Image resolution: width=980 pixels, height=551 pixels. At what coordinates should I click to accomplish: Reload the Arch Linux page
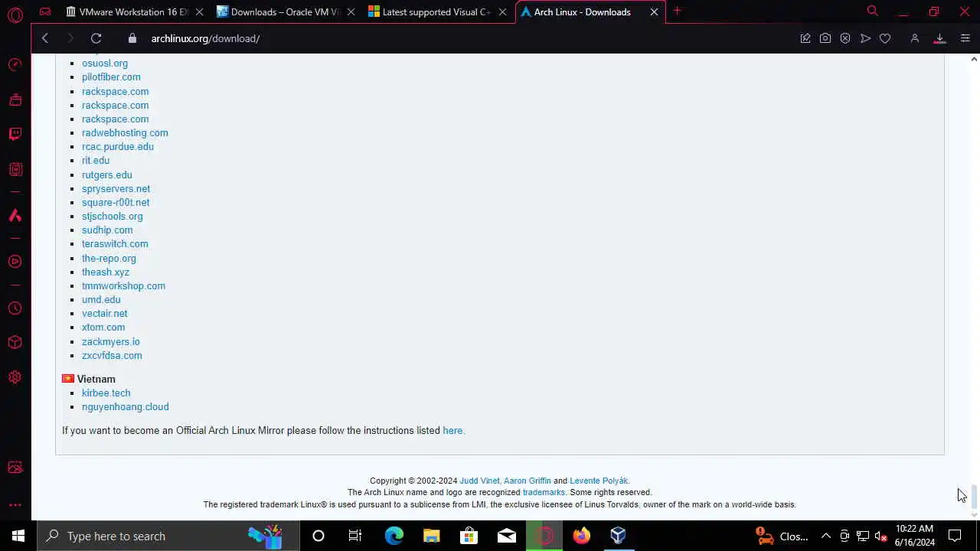[96, 38]
